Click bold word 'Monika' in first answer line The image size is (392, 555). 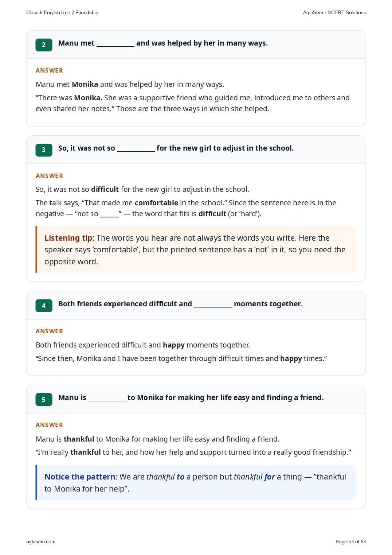85,84
